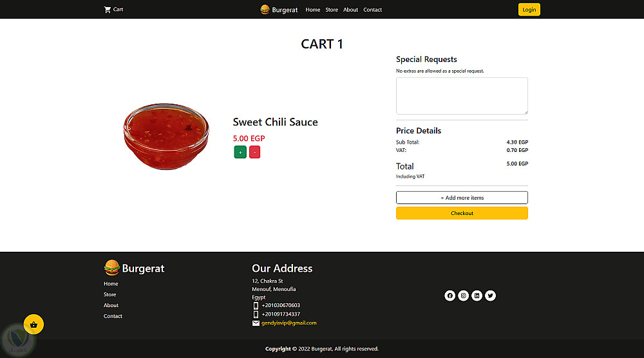
Task: Click the Add more items button
Action: tap(462, 198)
